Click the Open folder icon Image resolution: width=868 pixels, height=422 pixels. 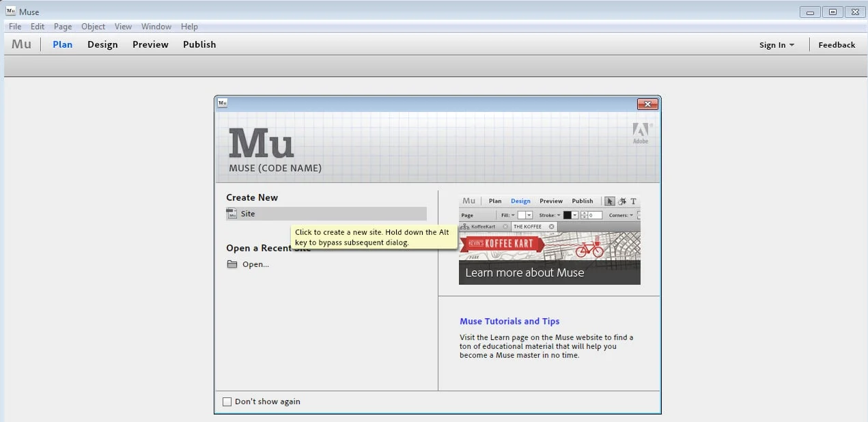[232, 264]
